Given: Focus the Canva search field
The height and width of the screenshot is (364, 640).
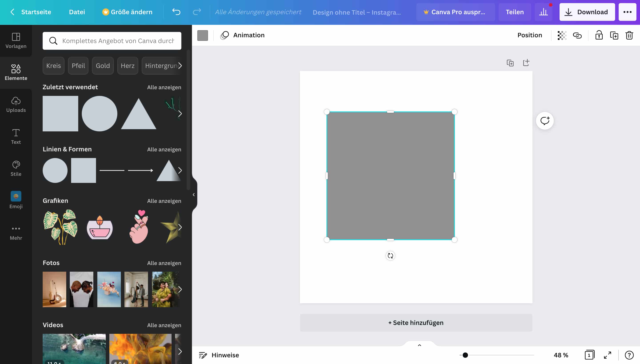Looking at the screenshot, I should tap(112, 41).
